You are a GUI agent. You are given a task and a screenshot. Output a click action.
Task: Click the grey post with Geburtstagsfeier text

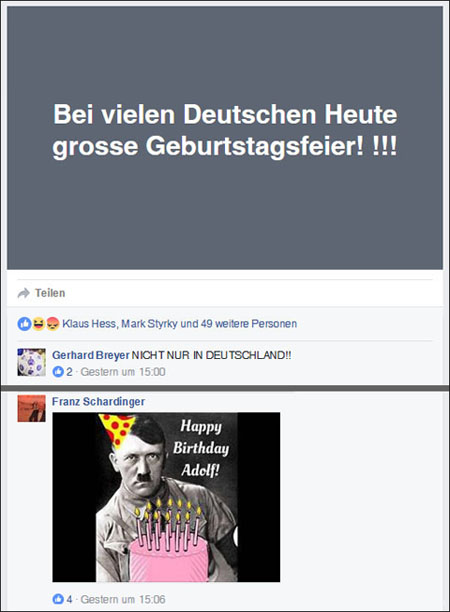[225, 137]
